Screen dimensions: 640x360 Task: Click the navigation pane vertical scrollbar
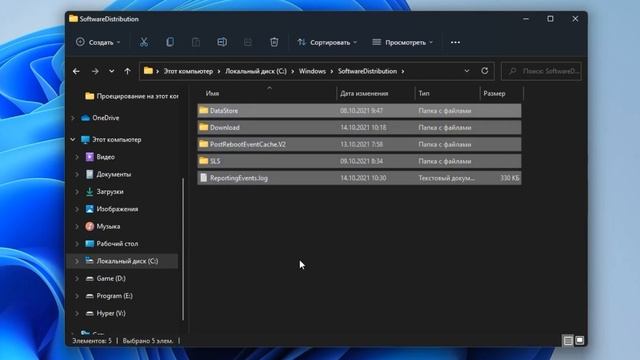pos(183,249)
